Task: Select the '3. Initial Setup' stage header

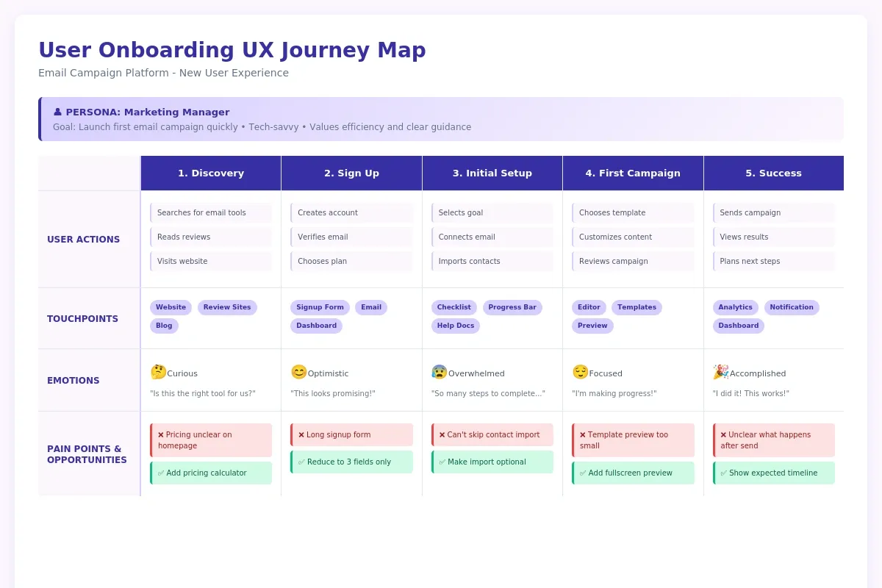Action: click(492, 173)
